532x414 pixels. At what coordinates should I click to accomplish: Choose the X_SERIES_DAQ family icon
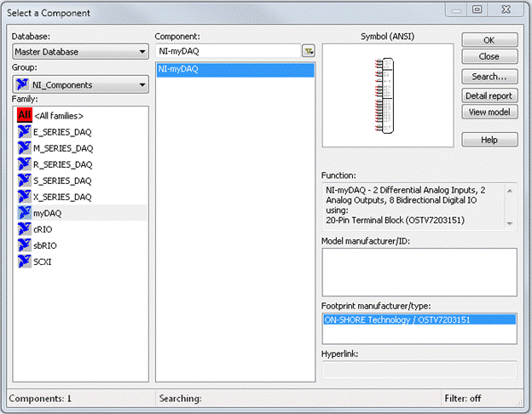click(x=24, y=197)
